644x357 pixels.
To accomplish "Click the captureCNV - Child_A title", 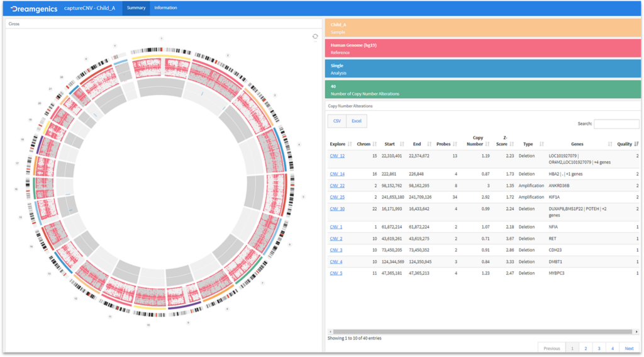I will 89,8.
